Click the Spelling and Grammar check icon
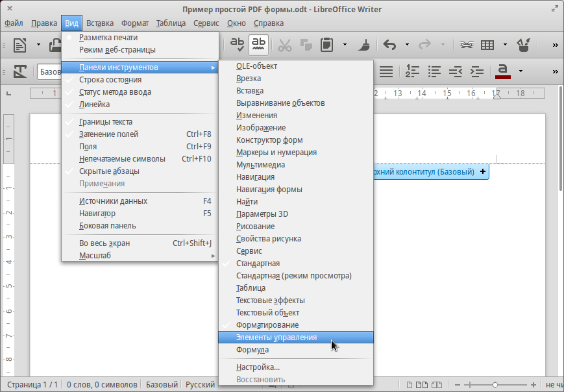Screen dimensions: 564x392 237,45
